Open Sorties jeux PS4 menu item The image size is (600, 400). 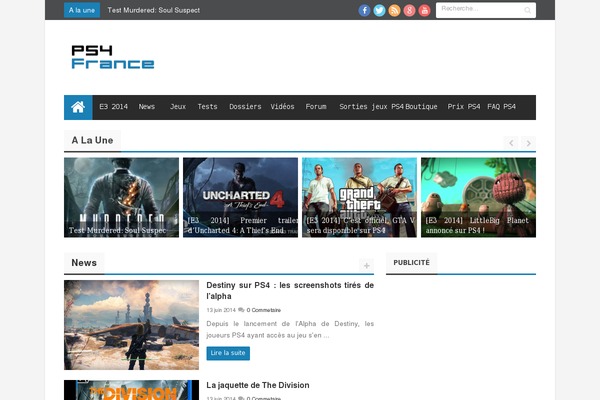[x=371, y=107]
